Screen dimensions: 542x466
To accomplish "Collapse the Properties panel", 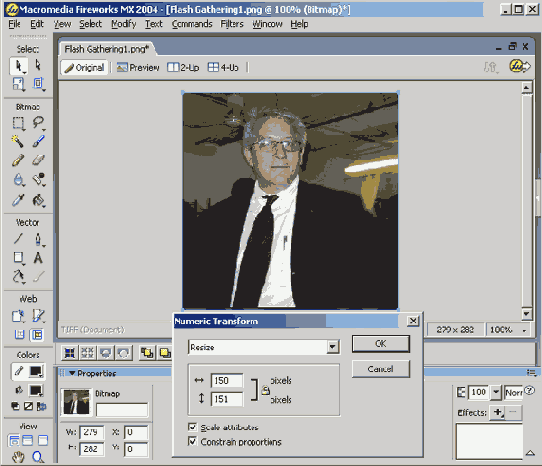I will pos(72,373).
